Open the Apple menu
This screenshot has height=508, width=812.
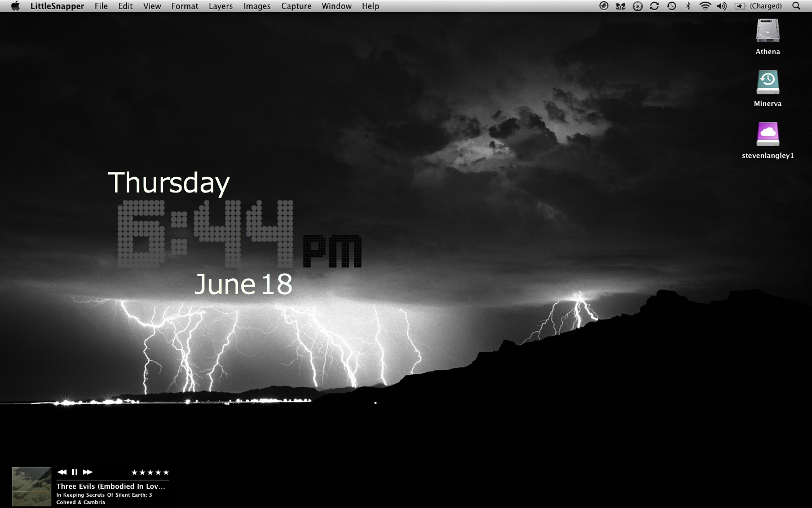click(x=15, y=6)
